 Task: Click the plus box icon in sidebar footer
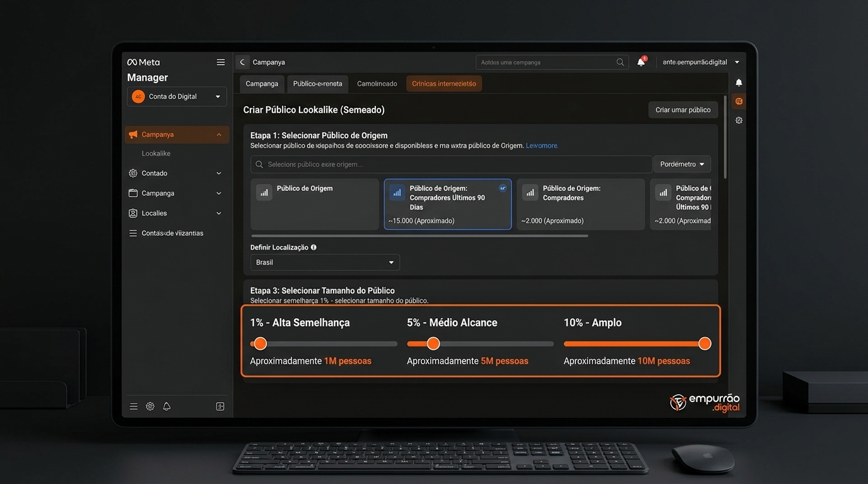[220, 406]
